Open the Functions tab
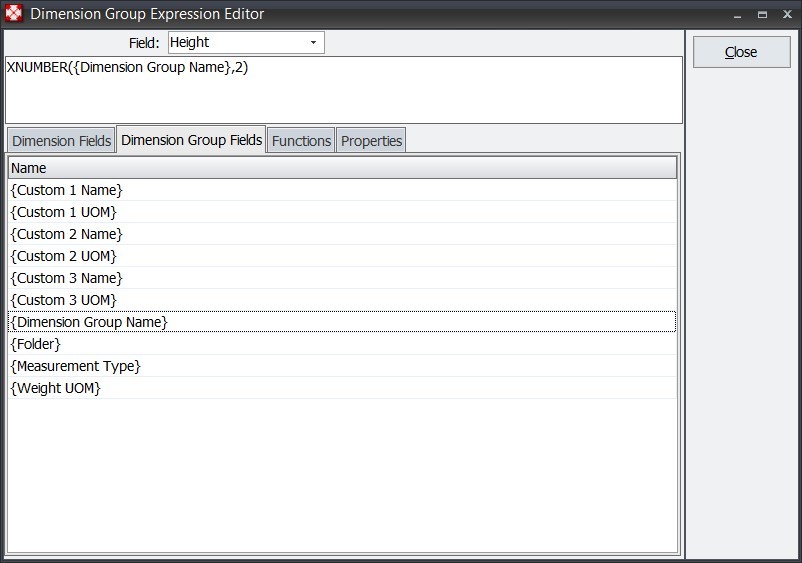This screenshot has height=563, width=802. (x=301, y=141)
